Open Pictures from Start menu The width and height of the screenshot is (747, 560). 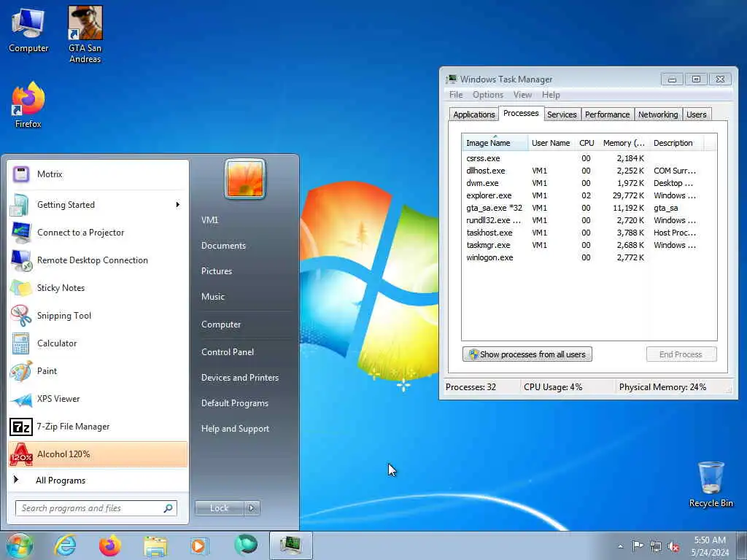point(216,271)
